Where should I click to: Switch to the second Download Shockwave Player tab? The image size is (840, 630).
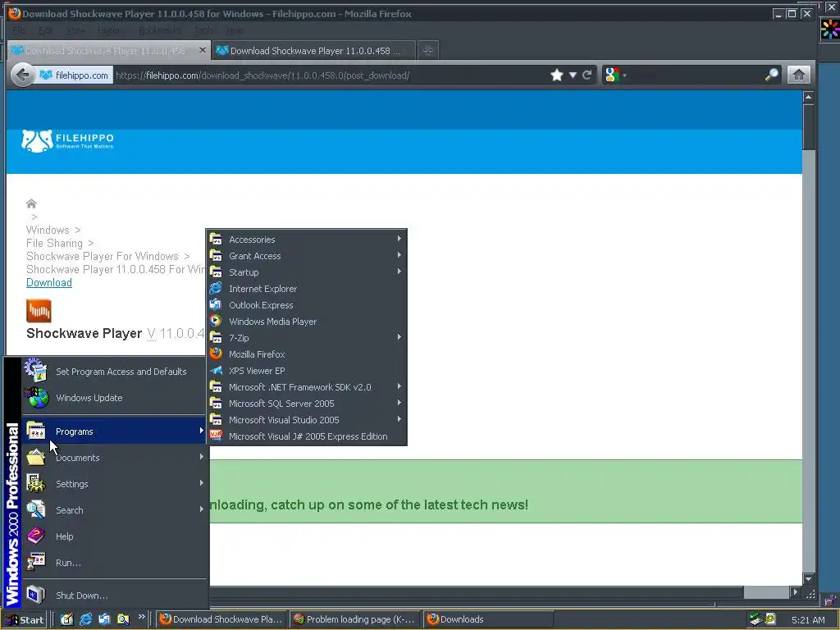(313, 51)
